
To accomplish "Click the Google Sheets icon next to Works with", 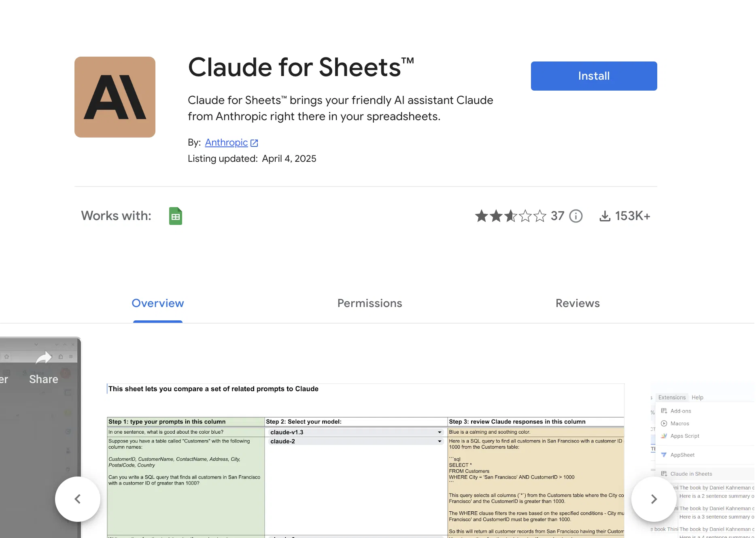I will pyautogui.click(x=176, y=216).
